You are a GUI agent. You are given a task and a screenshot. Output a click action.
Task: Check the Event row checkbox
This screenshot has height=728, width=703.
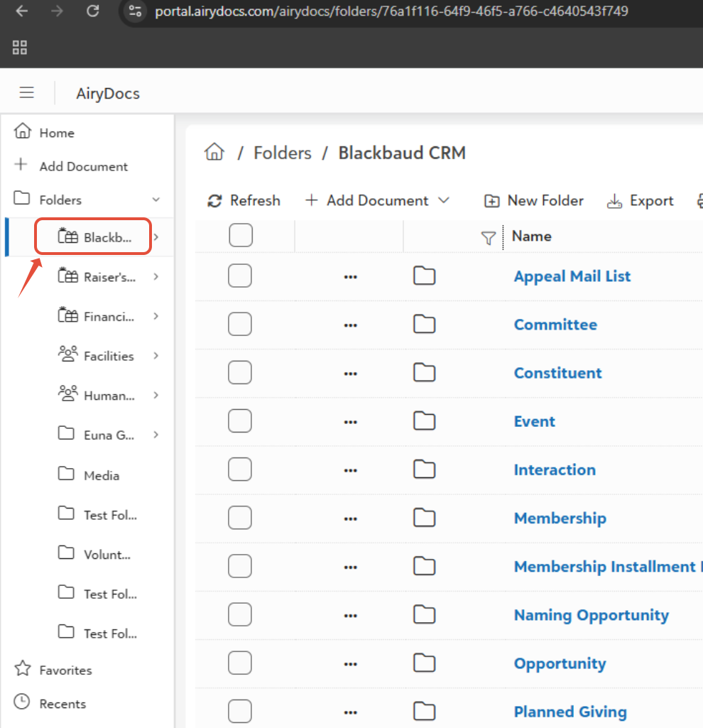point(240,420)
